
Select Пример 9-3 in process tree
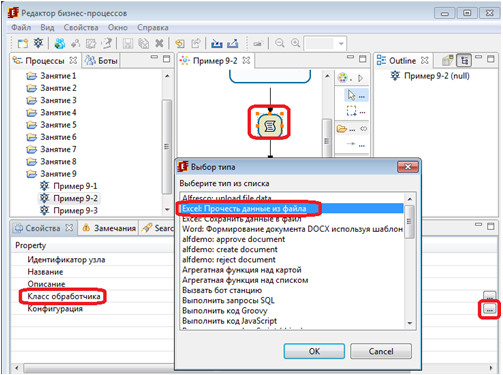[69, 211]
